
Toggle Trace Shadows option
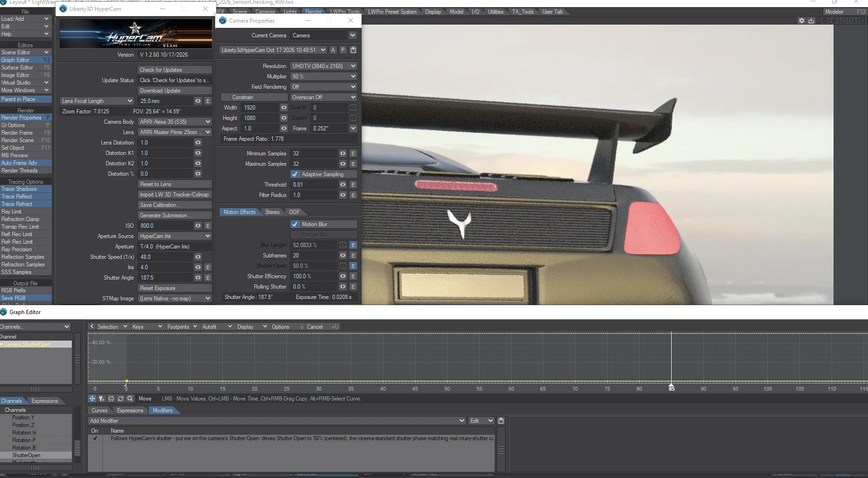(26, 189)
